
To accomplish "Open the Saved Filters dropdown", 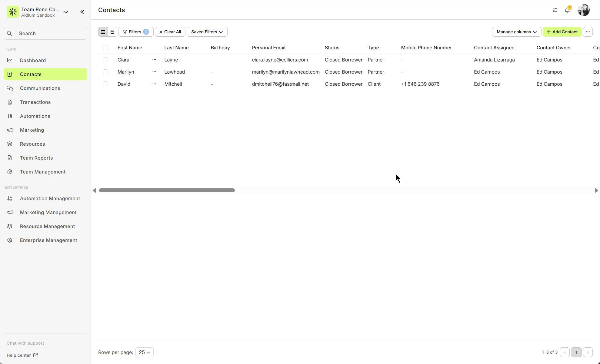I will point(207,32).
